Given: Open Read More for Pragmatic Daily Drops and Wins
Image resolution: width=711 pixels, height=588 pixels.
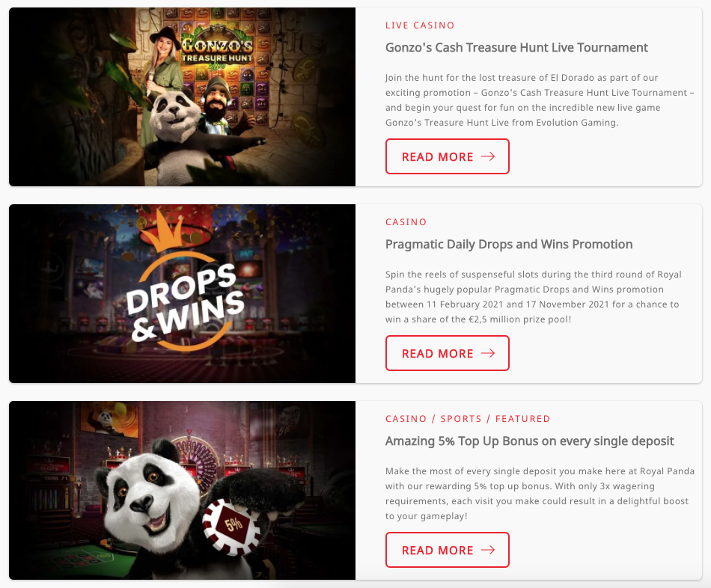Looking at the screenshot, I should (447, 353).
